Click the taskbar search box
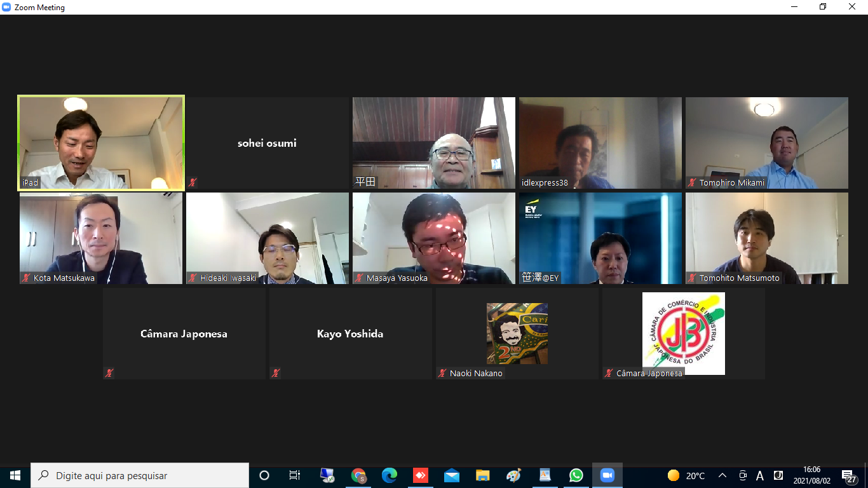 [x=140, y=475]
